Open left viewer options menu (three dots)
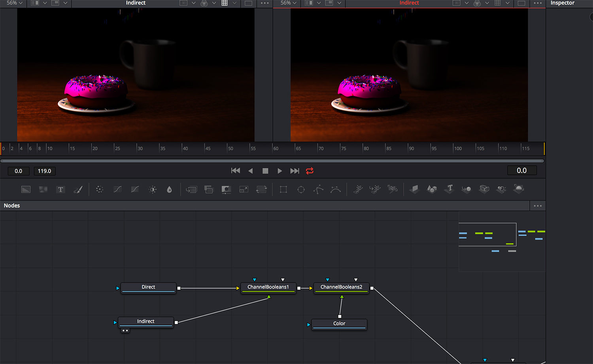The width and height of the screenshot is (593, 364). click(265, 3)
